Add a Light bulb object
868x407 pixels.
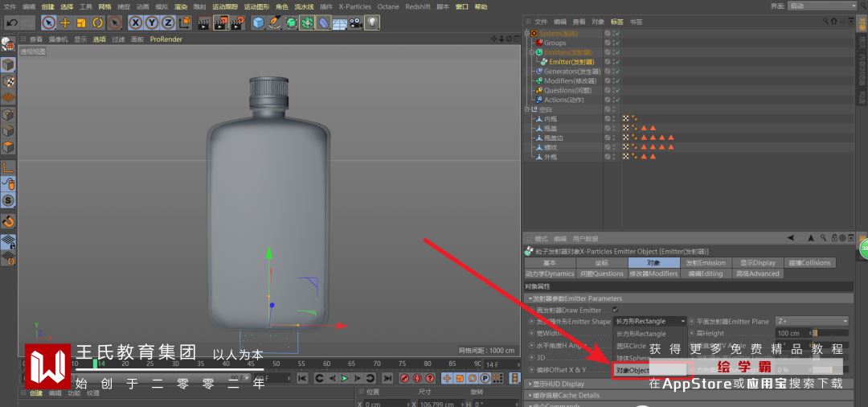pyautogui.click(x=372, y=23)
